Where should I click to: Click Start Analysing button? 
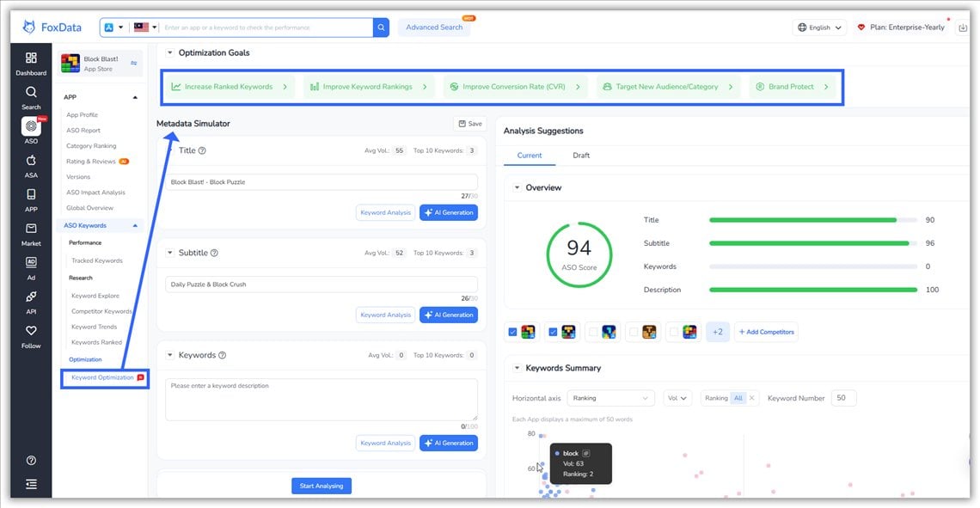point(322,487)
